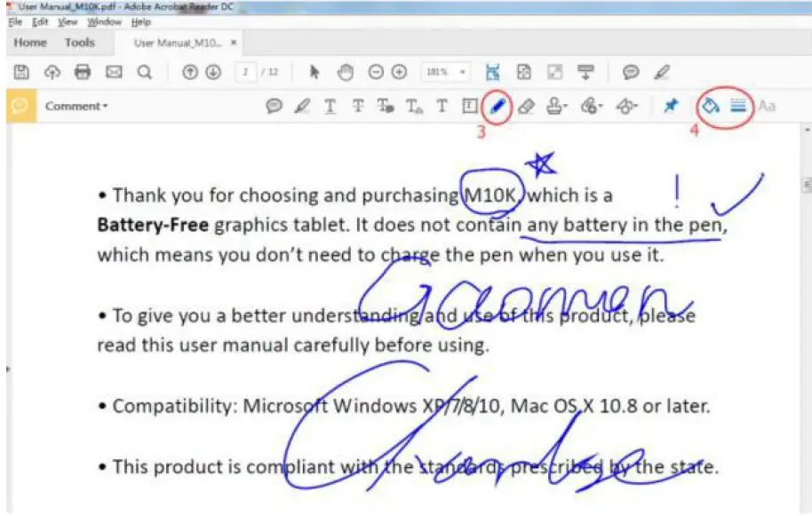The width and height of the screenshot is (812, 516).
Task: Go to previous page arrow
Action: 190,72
